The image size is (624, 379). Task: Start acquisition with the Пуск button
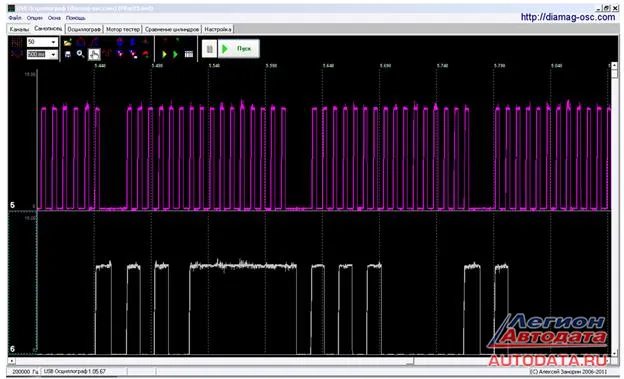239,49
